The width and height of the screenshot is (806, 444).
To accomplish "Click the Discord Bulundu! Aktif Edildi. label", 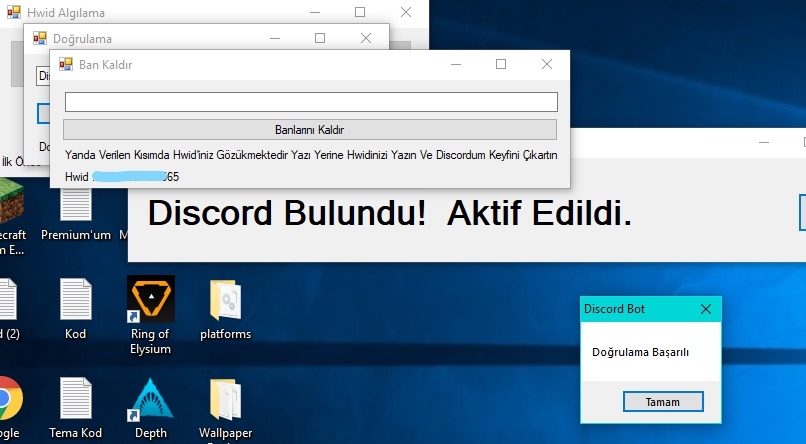I will [x=390, y=213].
